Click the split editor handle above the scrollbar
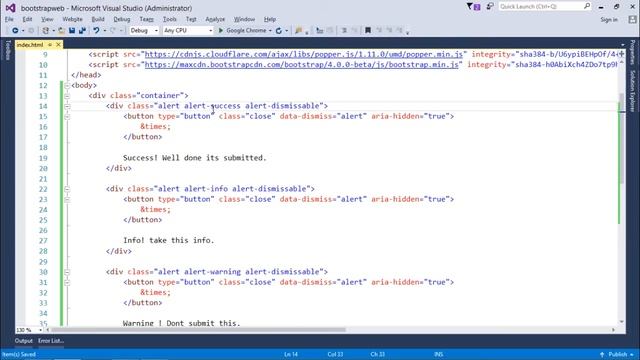640x360 pixels. tap(622, 54)
